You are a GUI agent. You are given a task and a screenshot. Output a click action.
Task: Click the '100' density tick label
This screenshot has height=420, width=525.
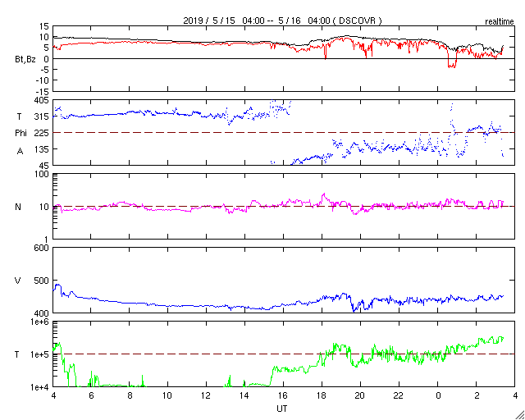(x=42, y=174)
